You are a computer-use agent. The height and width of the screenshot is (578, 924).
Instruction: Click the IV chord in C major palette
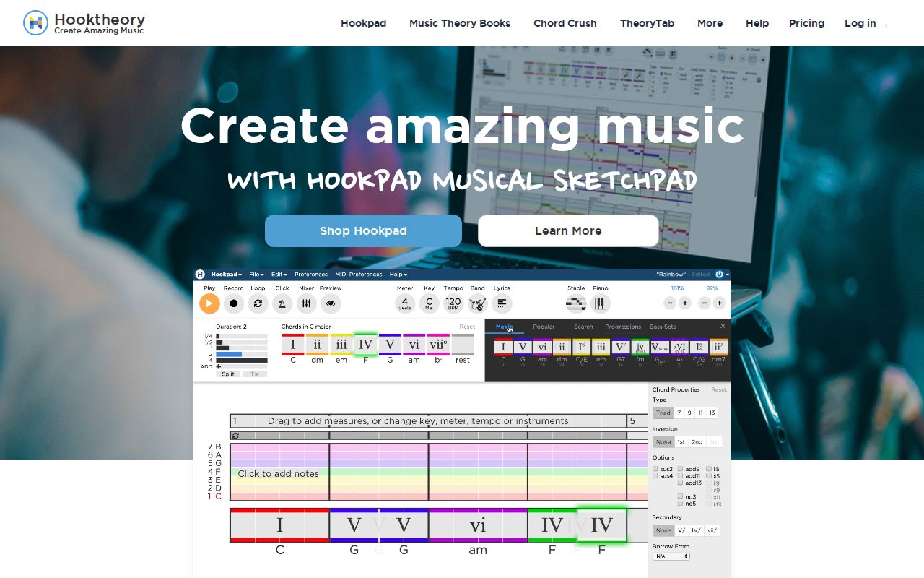pyautogui.click(x=365, y=345)
